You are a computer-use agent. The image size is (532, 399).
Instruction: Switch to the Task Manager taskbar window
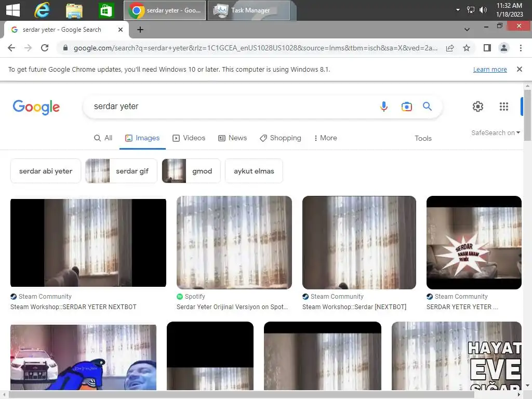coord(249,10)
